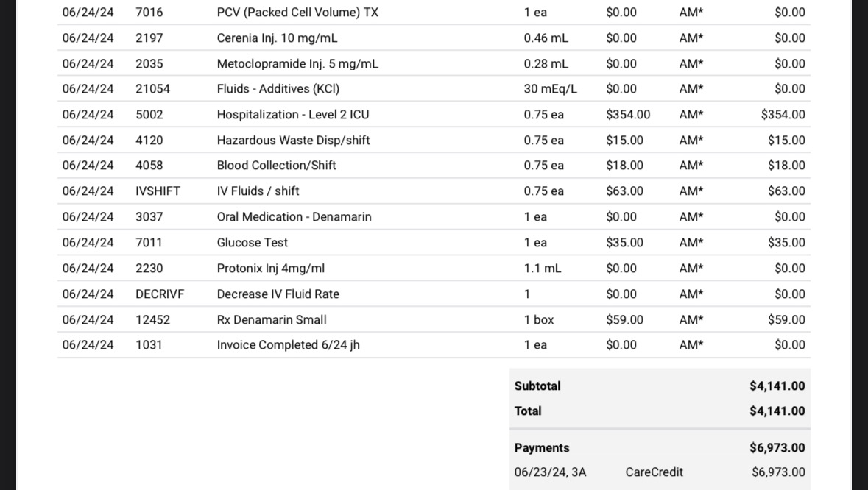
Task: Click the Hospitalization - Level 2 ICU description
Action: coord(292,115)
